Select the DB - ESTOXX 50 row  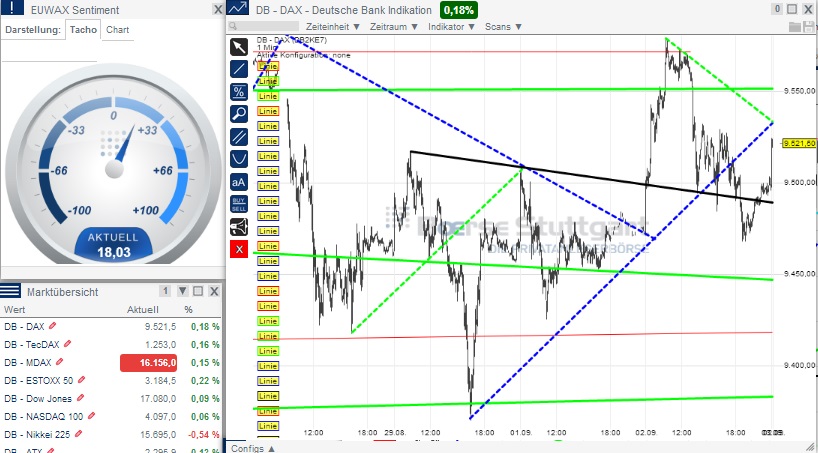(111, 380)
